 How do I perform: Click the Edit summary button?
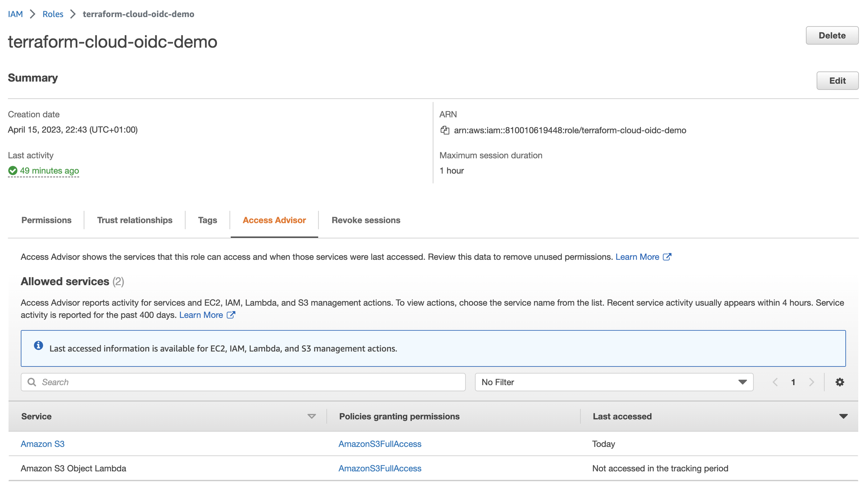click(x=837, y=81)
